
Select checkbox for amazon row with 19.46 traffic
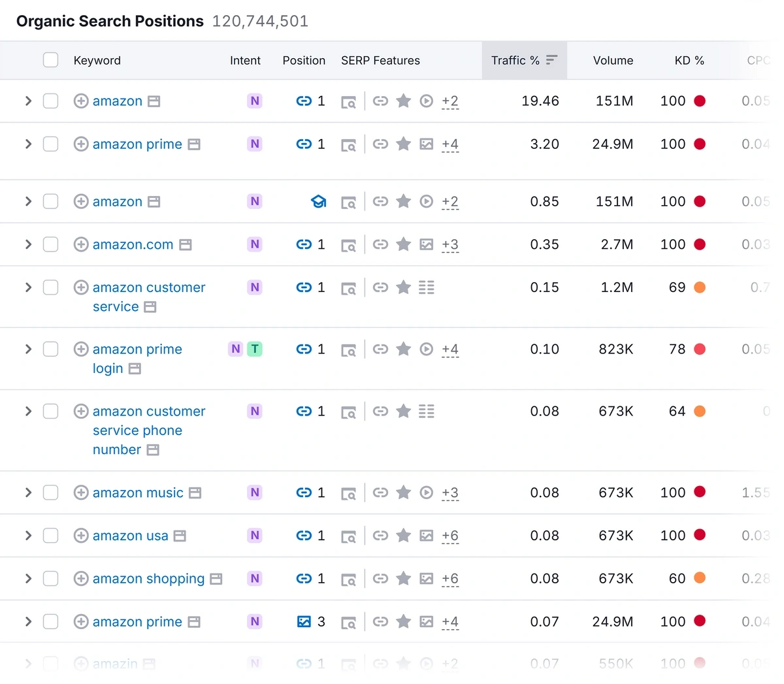click(50, 101)
